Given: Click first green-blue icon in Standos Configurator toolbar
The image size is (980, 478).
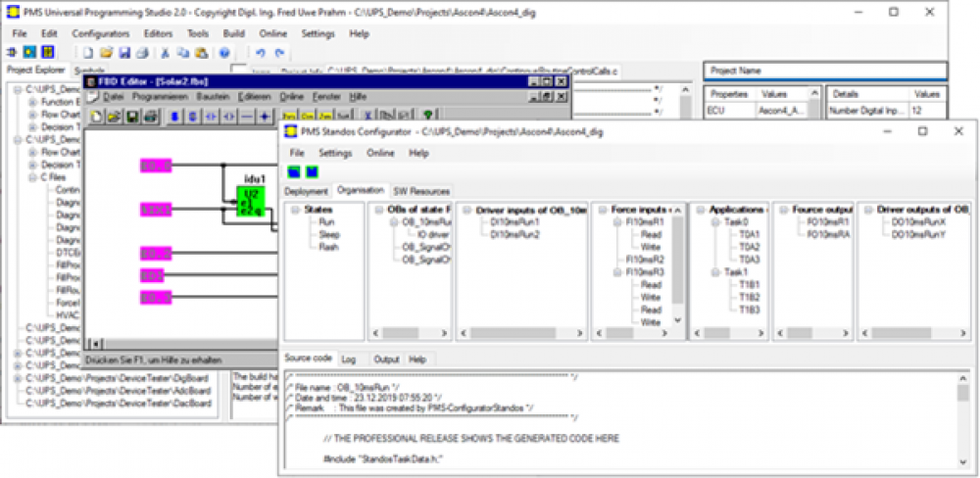Looking at the screenshot, I should click(294, 171).
